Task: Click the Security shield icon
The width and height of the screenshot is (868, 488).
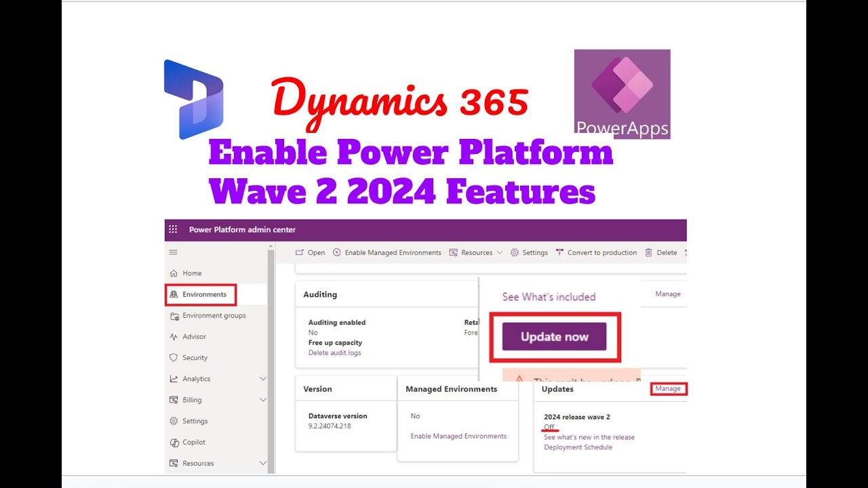Action: pos(174,357)
